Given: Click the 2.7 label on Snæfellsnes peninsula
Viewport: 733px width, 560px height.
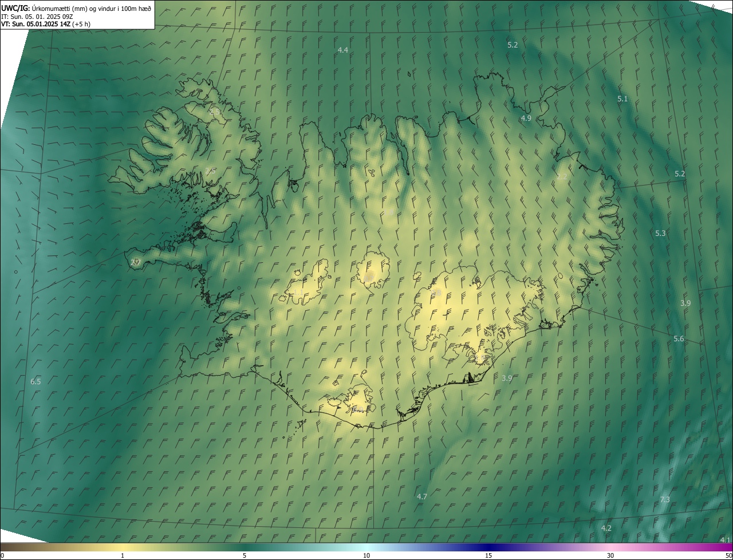Looking at the screenshot, I should [136, 262].
